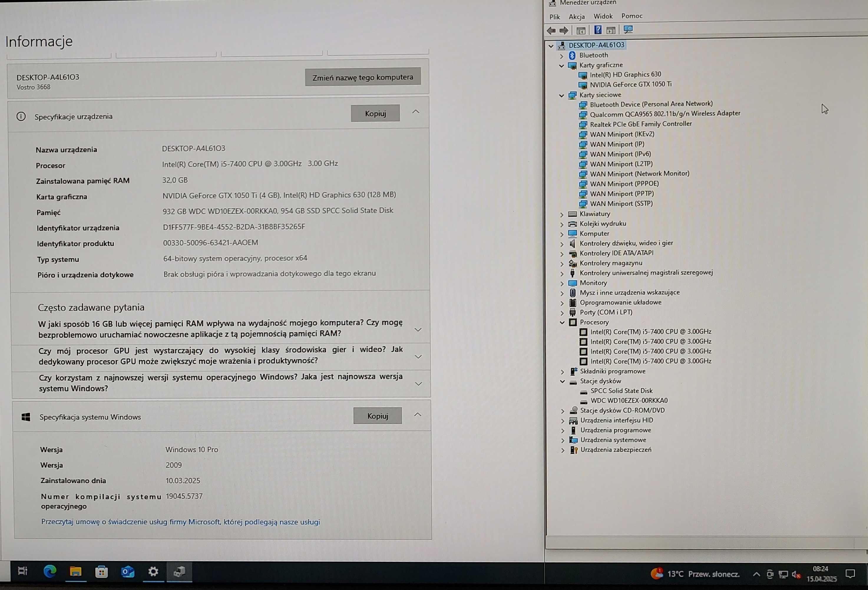Open File Explorer from the taskbar

pyautogui.click(x=75, y=571)
